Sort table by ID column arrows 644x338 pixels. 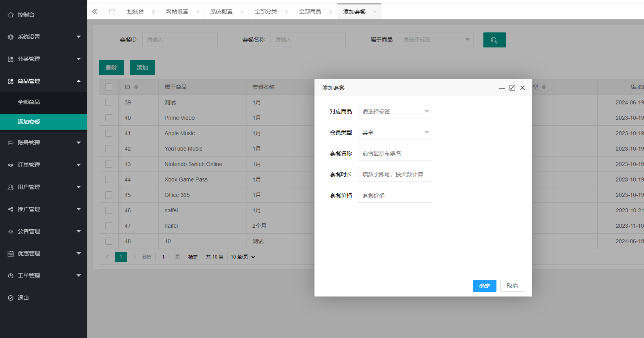(x=136, y=87)
